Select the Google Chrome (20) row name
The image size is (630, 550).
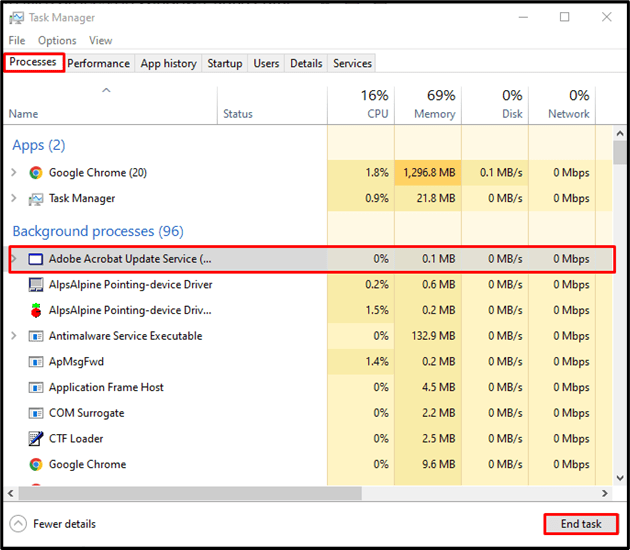click(x=98, y=173)
